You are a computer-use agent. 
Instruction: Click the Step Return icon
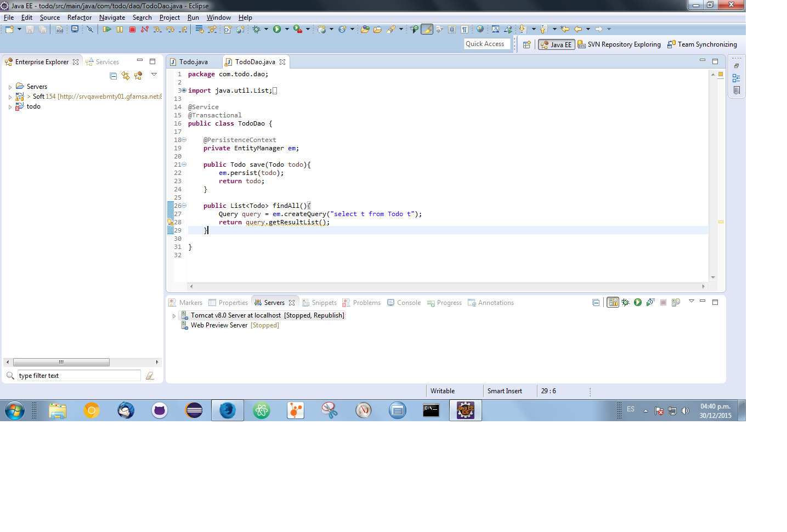183,29
